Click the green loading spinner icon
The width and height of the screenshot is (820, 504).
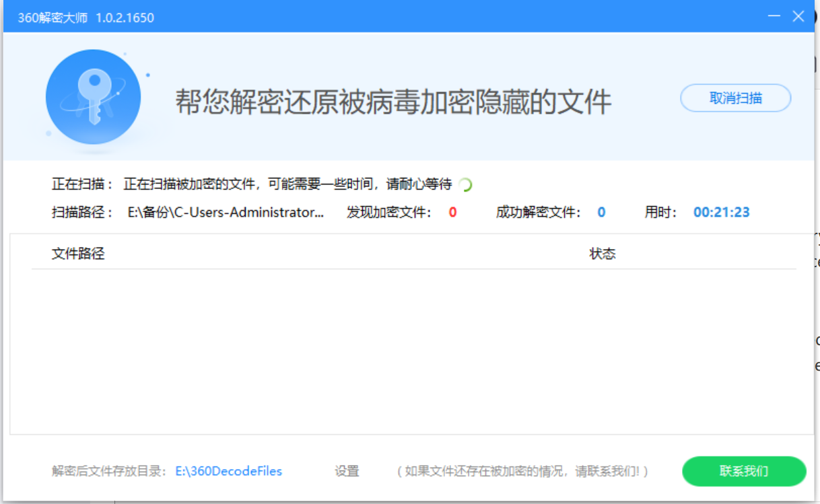465,185
